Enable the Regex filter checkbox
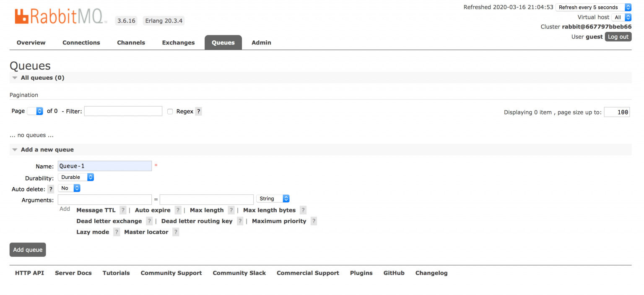The width and height of the screenshot is (644, 295). click(170, 112)
